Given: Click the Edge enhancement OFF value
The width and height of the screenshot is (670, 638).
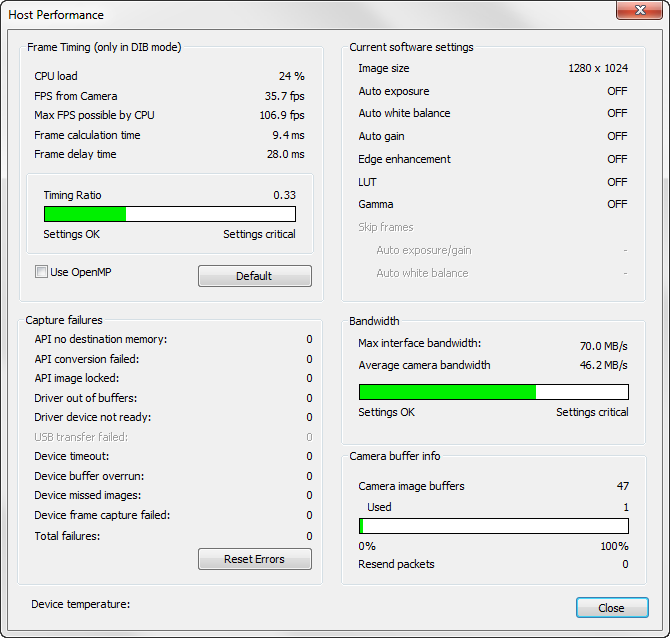Looking at the screenshot, I should 617,159.
